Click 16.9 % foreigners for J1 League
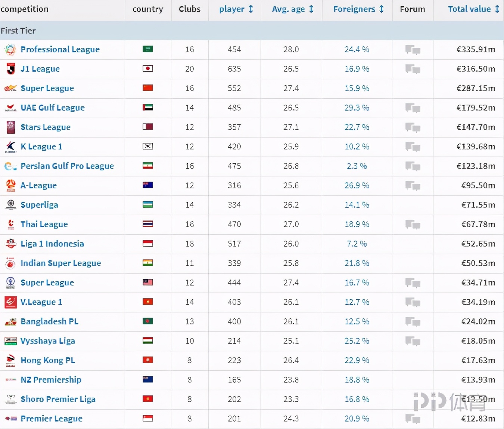504x429 pixels. click(357, 69)
